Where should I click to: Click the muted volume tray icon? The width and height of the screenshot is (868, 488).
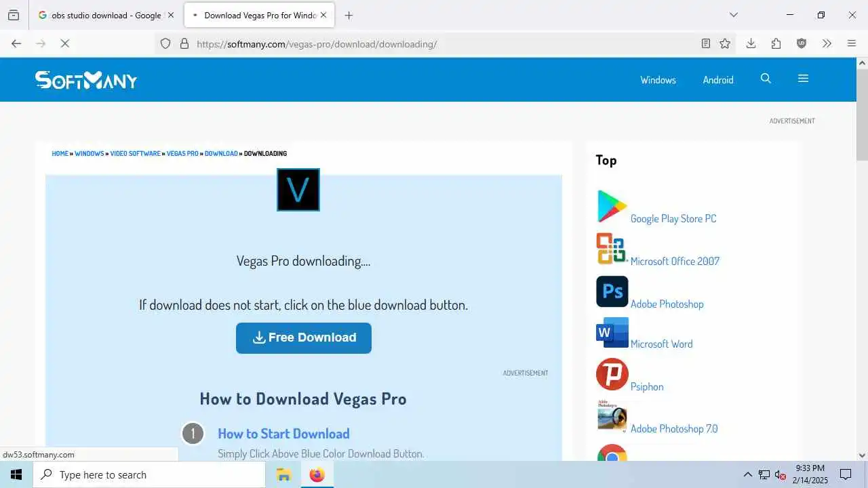click(781, 474)
